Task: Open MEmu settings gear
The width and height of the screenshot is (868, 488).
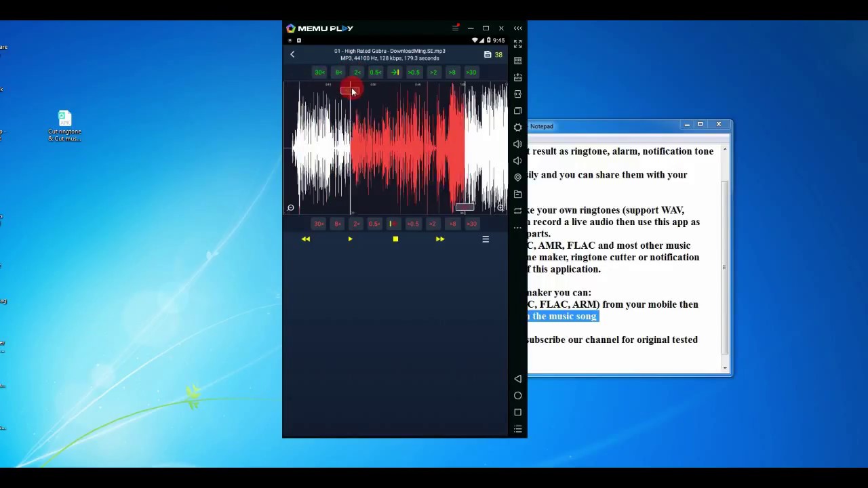Action: [518, 127]
